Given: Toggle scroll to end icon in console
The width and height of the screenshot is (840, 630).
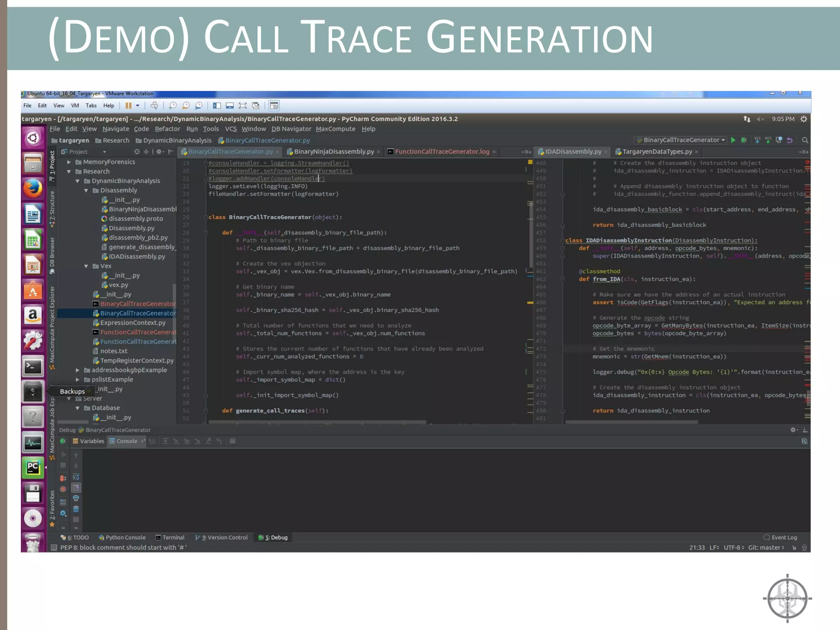Looking at the screenshot, I should 76,488.
